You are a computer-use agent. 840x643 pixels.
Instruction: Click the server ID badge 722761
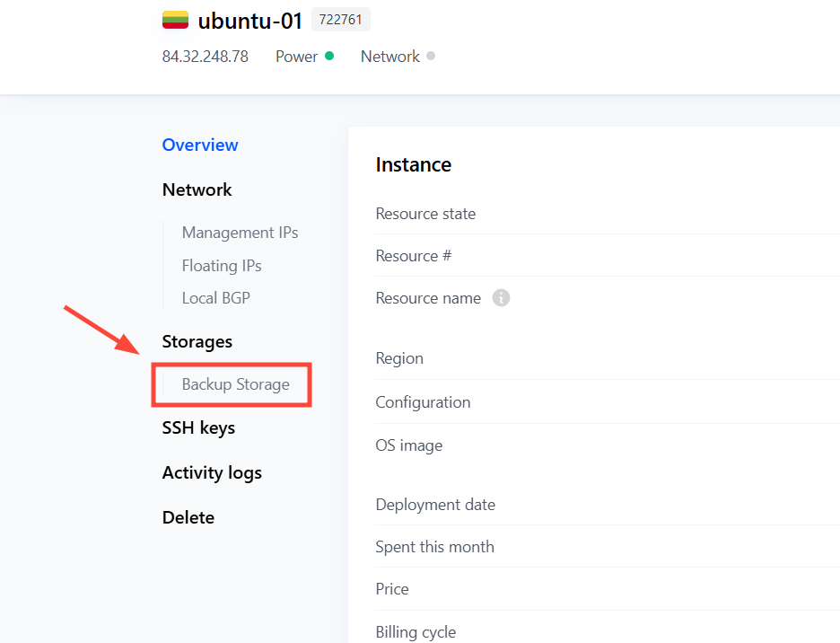[x=340, y=19]
